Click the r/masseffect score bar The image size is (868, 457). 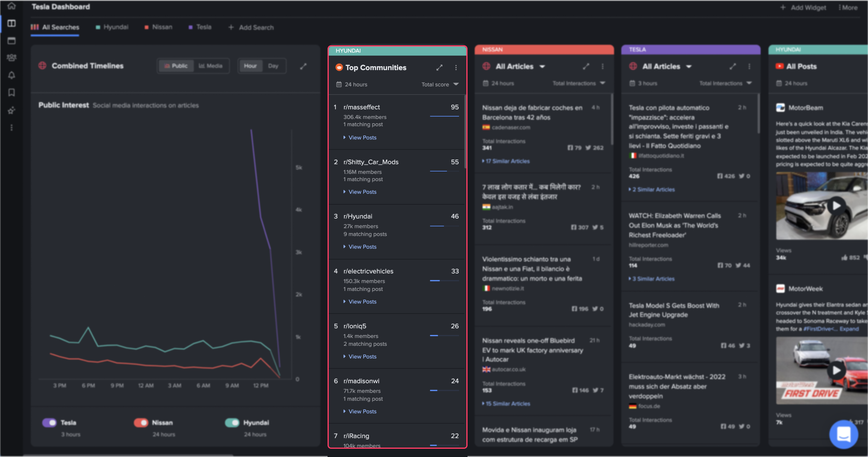point(445,116)
